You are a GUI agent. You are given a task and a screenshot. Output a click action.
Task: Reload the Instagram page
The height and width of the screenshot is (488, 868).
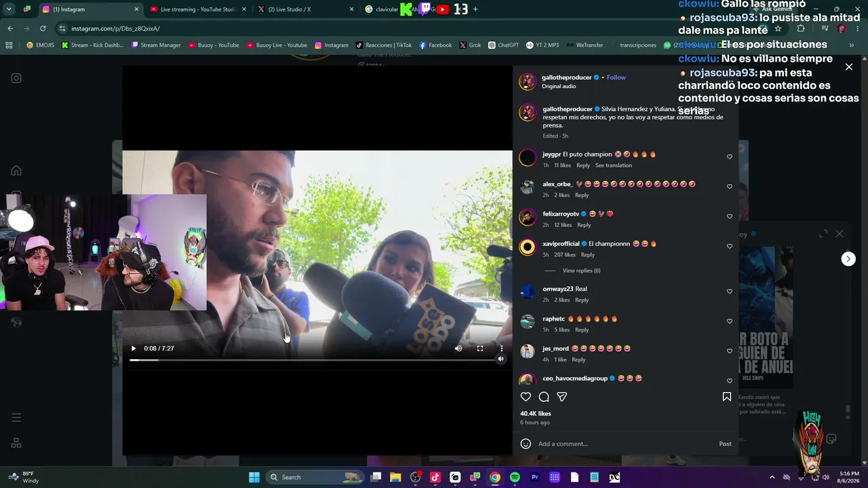pos(43,28)
